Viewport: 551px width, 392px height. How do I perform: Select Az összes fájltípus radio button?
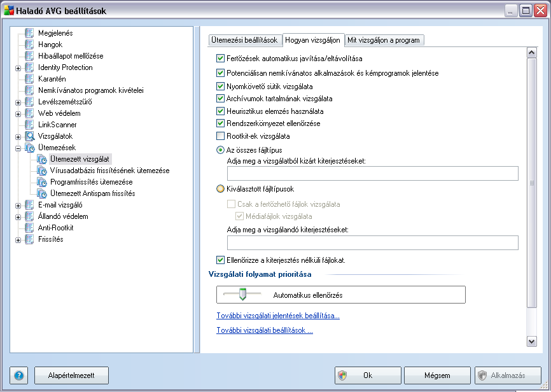click(220, 150)
